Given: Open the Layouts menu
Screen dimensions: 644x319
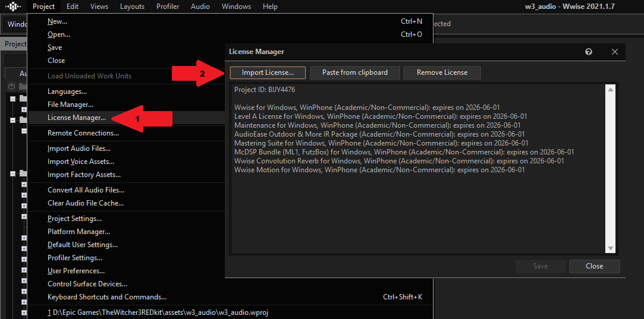Looking at the screenshot, I should [132, 7].
